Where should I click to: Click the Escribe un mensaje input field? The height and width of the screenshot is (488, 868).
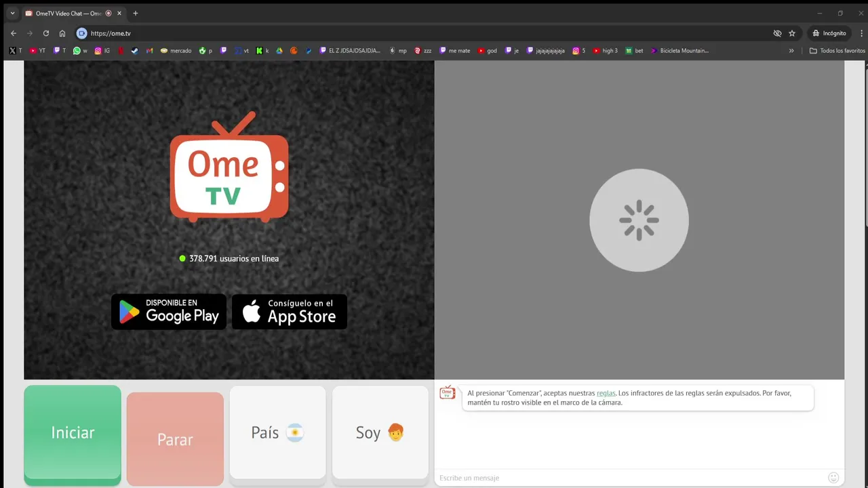coord(631,478)
